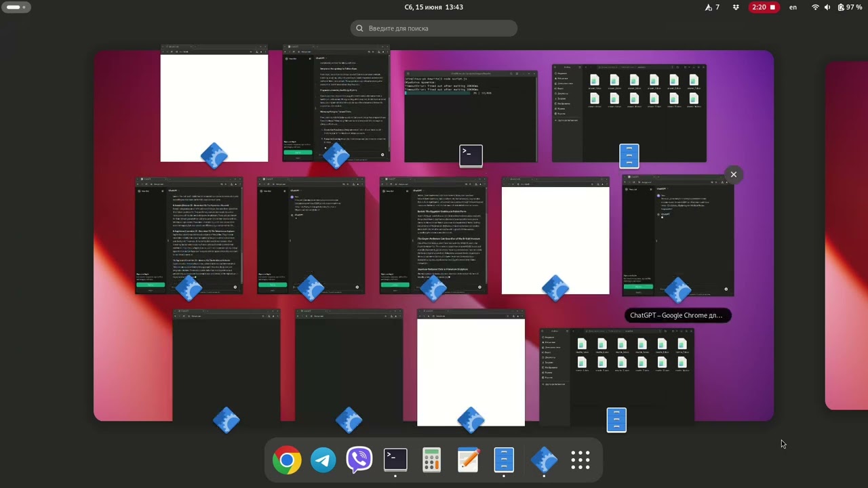Open the Terminal dock icon
The image size is (868, 488).
[x=395, y=460]
